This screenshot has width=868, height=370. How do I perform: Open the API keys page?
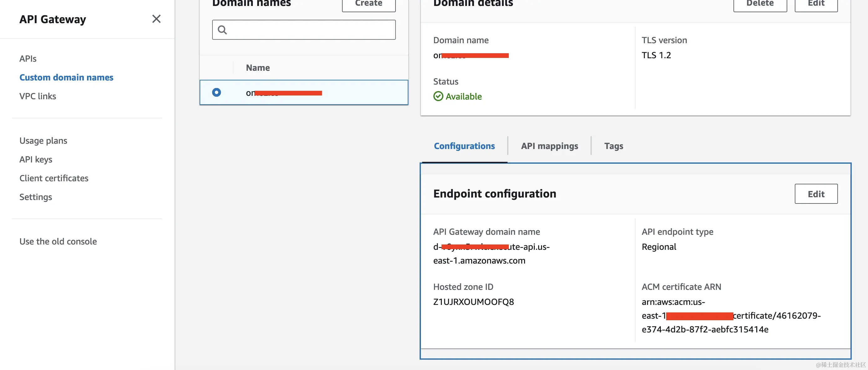tap(36, 159)
